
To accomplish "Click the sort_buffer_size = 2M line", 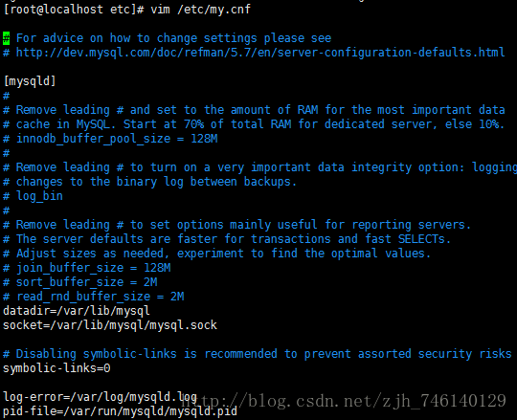I will [80, 282].
